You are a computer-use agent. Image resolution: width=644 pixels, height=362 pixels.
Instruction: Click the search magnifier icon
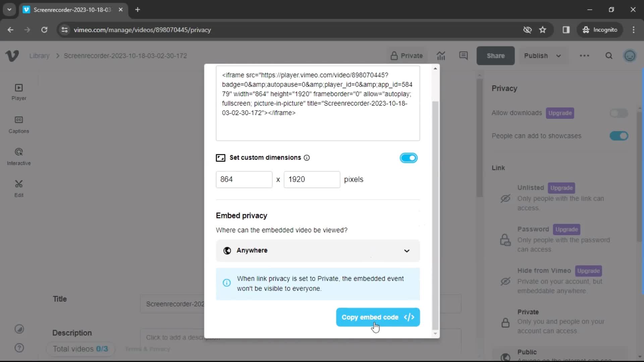pyautogui.click(x=609, y=56)
